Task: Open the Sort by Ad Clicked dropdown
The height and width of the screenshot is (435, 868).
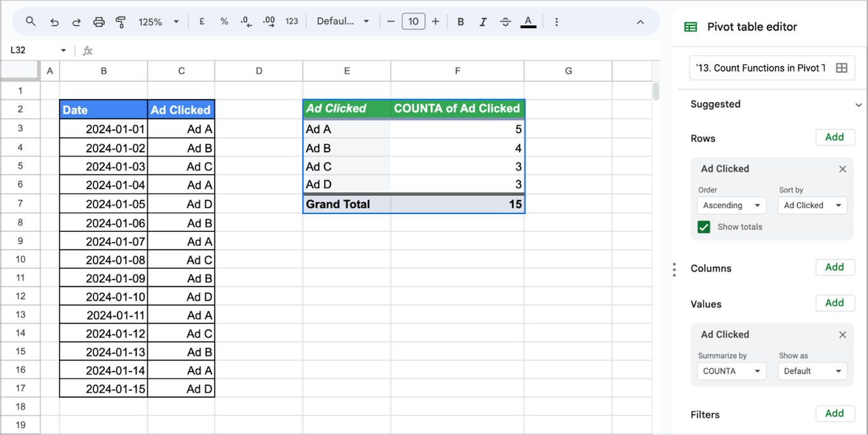Action: (812, 205)
